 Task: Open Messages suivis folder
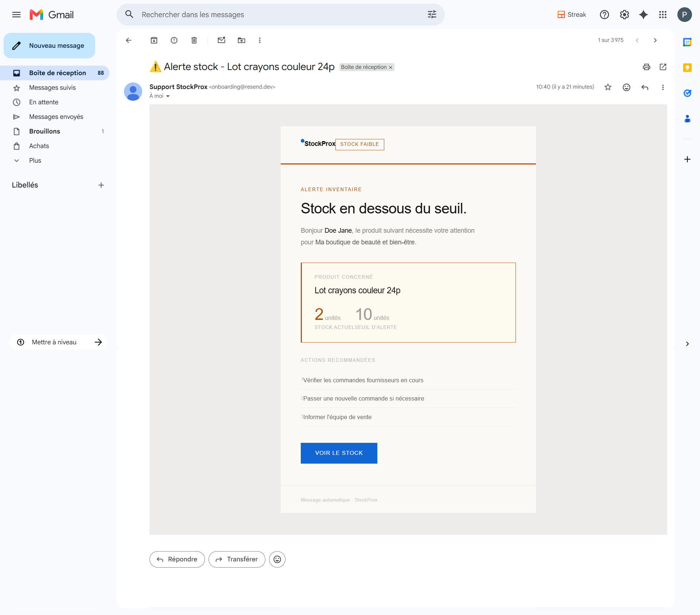(x=55, y=88)
